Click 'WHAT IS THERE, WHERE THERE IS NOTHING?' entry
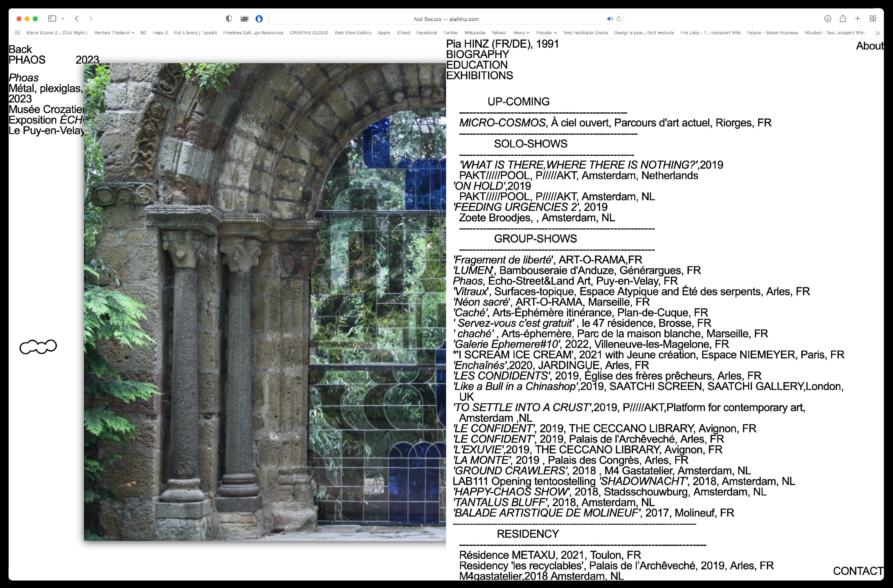This screenshot has height=588, width=893. 591,165
